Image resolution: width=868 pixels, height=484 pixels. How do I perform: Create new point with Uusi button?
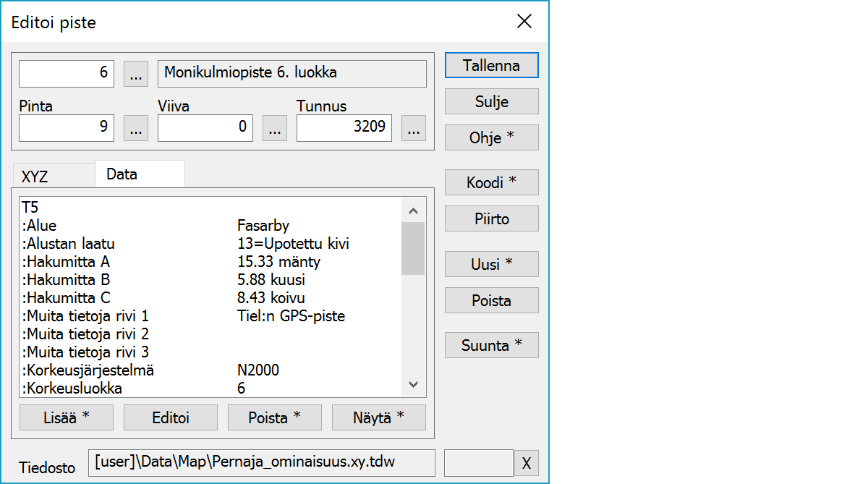pyautogui.click(x=491, y=265)
